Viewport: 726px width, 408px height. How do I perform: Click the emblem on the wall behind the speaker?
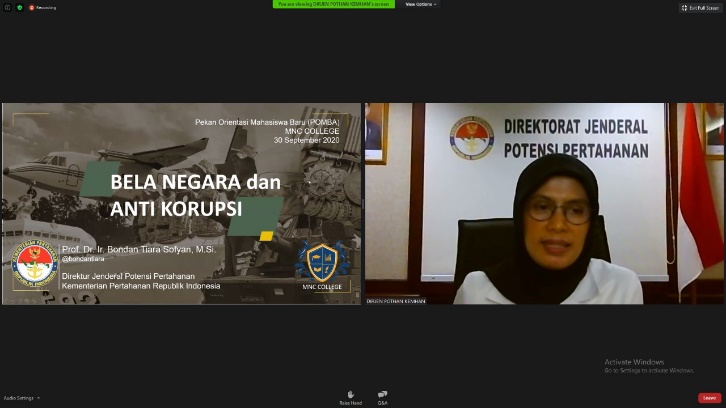click(x=471, y=138)
